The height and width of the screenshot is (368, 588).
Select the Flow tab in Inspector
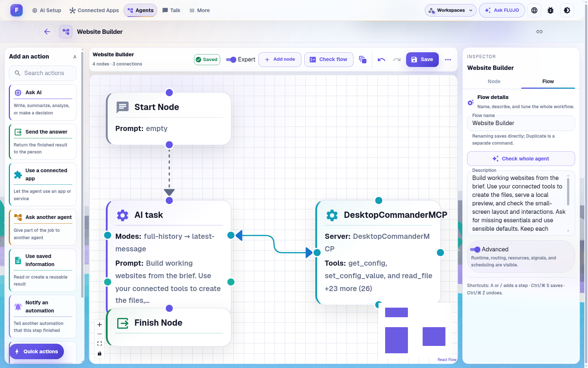point(548,81)
